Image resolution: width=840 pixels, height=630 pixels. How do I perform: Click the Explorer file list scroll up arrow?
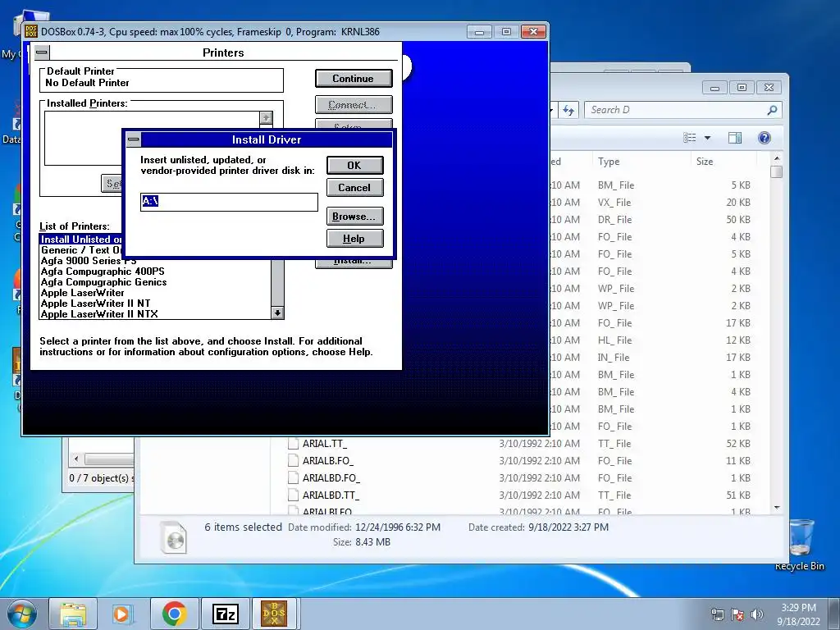click(x=777, y=159)
